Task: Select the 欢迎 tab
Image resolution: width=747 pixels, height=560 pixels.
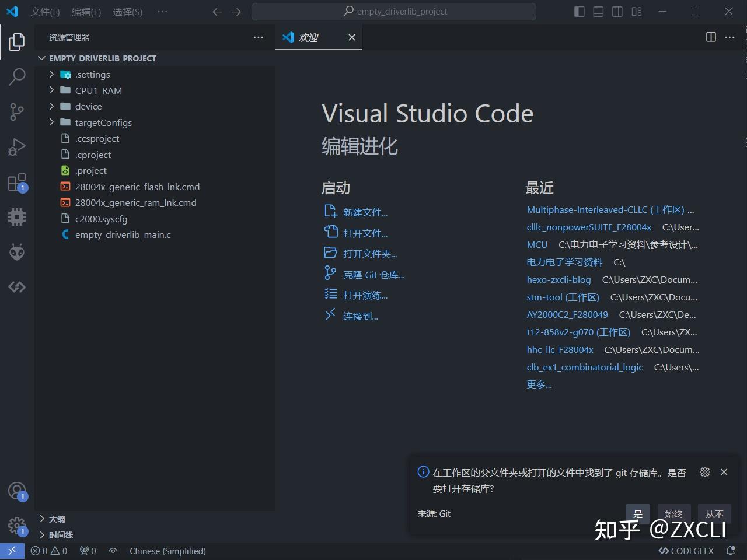Action: (308, 37)
